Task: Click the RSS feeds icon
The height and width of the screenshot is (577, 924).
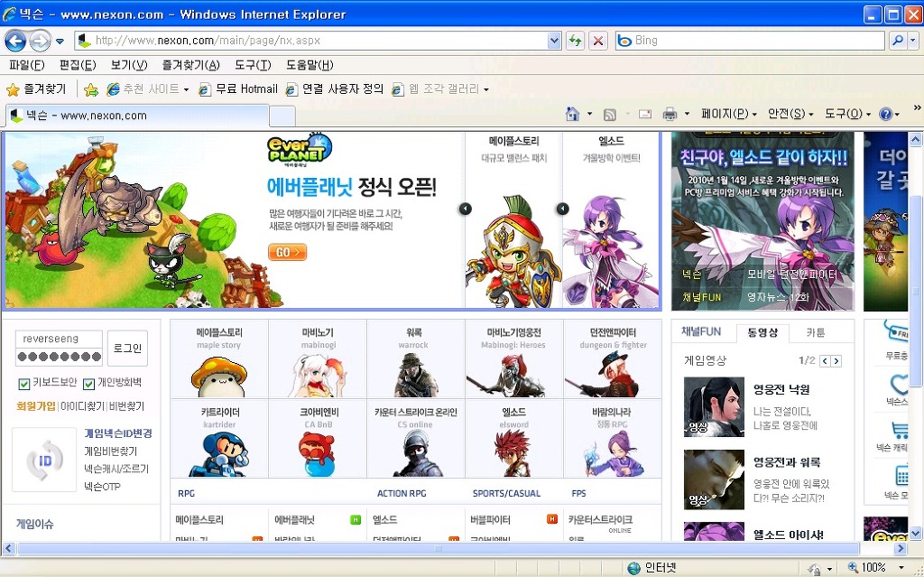Action: pos(610,115)
